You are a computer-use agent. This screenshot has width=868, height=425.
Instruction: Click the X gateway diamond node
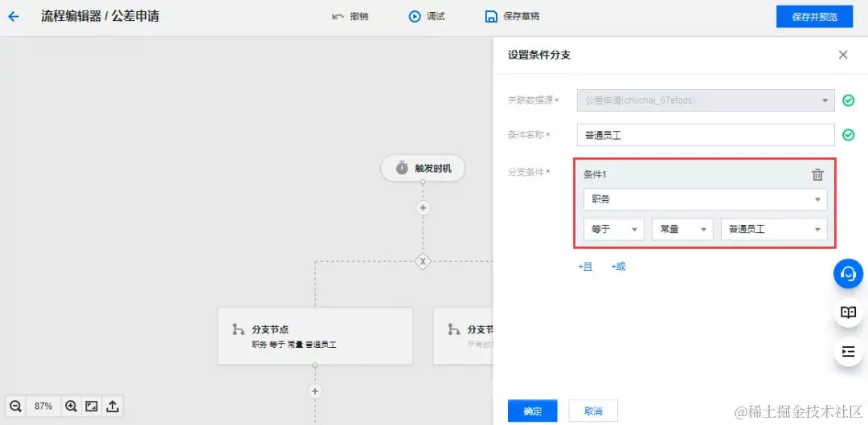tap(423, 261)
